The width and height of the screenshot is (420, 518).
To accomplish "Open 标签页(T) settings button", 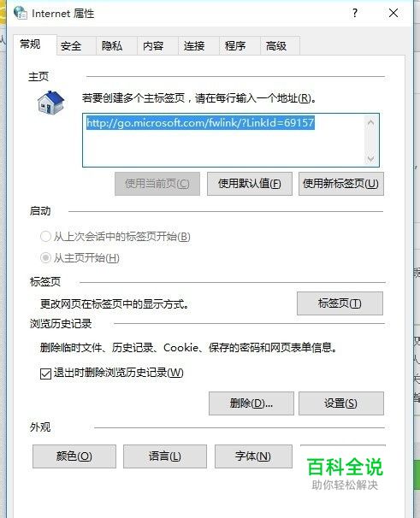I will [340, 303].
